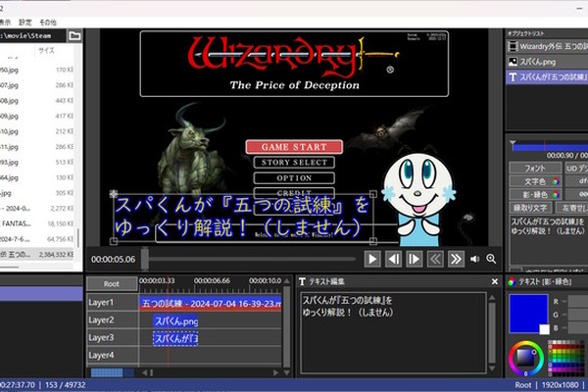Open the 設定 menu
Viewport: 588px width, 392px height.
[x=25, y=23]
